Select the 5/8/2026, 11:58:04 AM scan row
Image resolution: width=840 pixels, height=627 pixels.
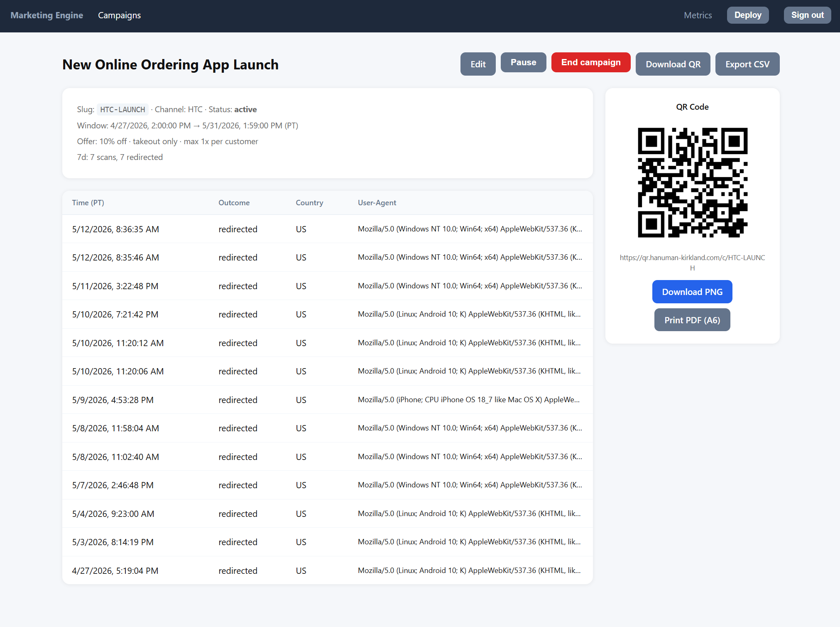327,428
